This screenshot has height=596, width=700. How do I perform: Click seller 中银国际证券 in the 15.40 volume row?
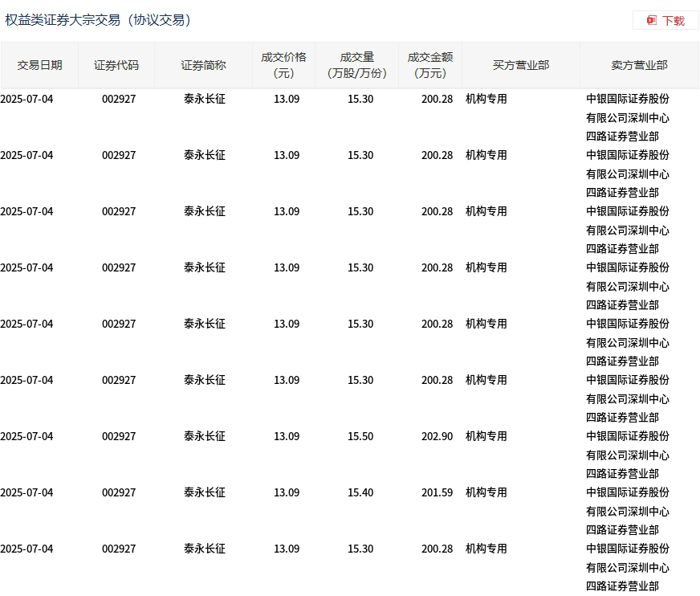tap(628, 511)
